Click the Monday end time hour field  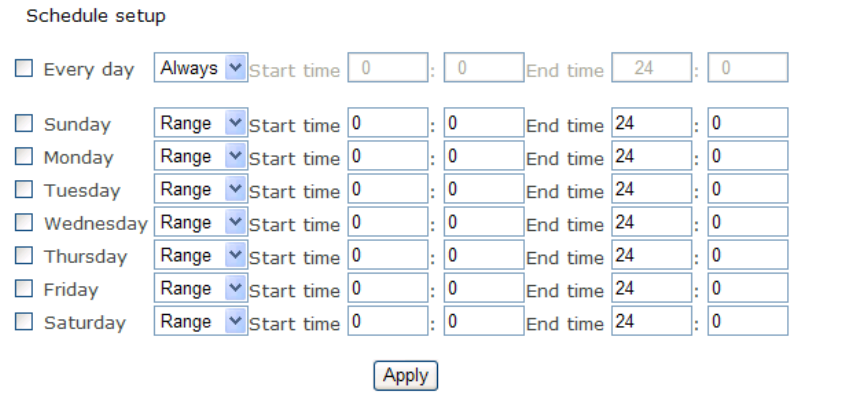(652, 156)
